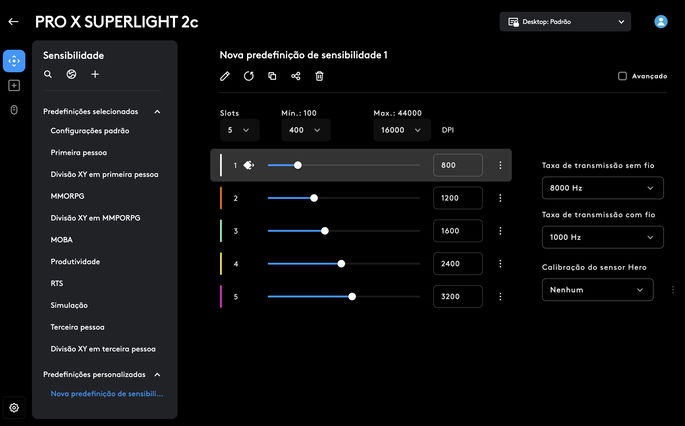Delete the preset with trash icon
Viewport: 685px width, 426px height.
tap(319, 76)
